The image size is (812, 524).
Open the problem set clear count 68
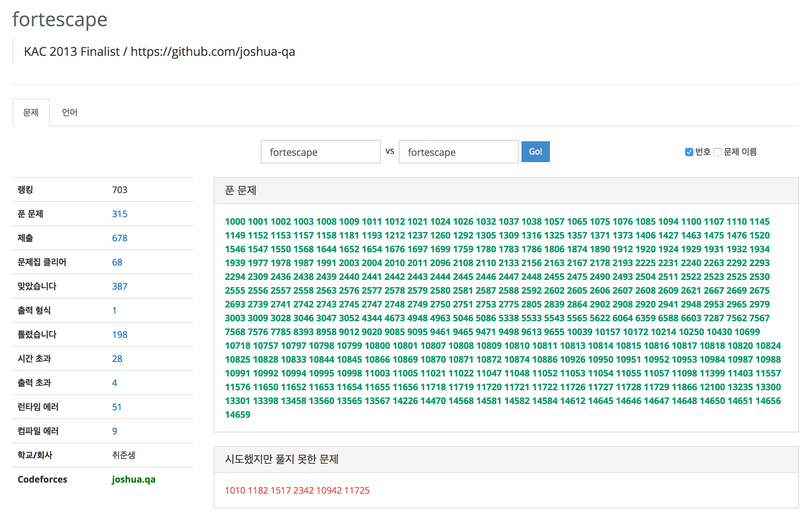[117, 262]
